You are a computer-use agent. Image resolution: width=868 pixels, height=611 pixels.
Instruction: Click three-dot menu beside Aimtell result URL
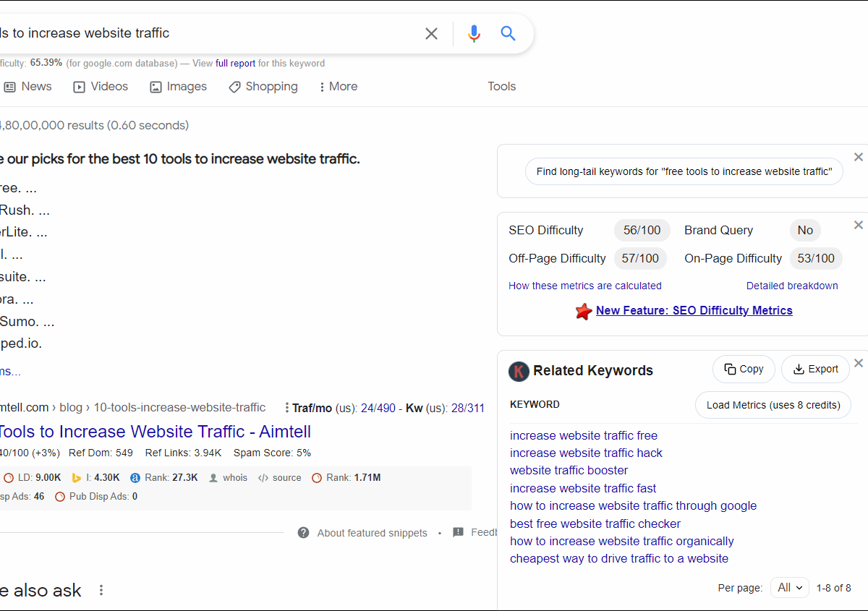pyautogui.click(x=287, y=408)
